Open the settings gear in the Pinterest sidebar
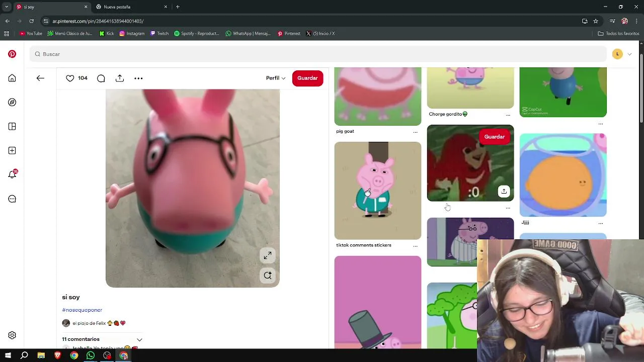The height and width of the screenshot is (362, 644). 12,335
